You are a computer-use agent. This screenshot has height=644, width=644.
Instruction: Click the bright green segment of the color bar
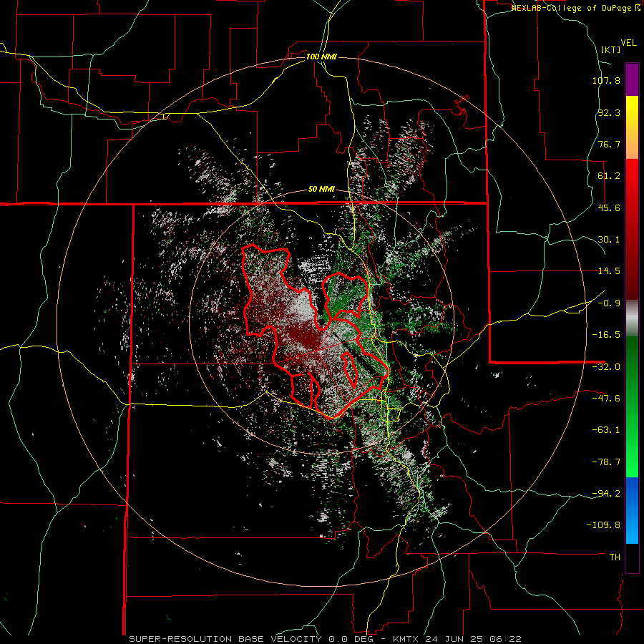(632, 406)
